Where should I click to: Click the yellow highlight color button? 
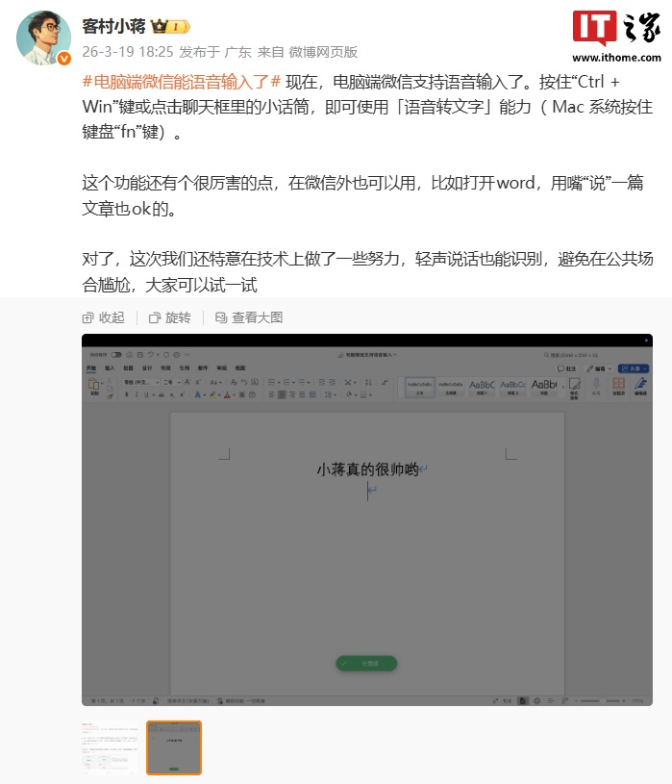[x=212, y=394]
